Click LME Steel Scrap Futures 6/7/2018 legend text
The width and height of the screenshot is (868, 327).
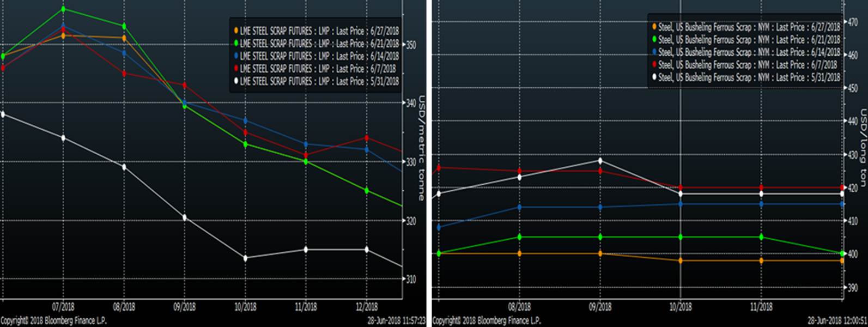(x=318, y=69)
